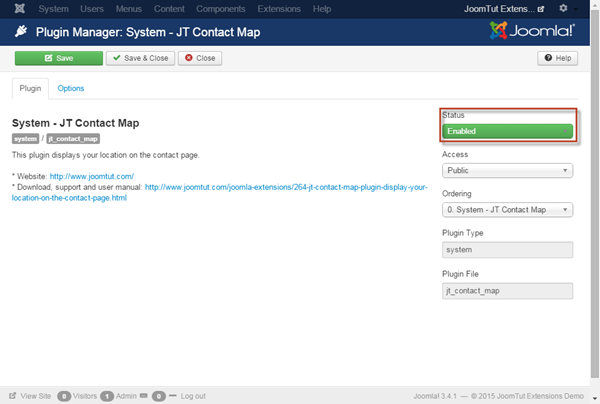600x404 pixels.
Task: Click the View Site icon in the footer
Action: click(x=13, y=396)
